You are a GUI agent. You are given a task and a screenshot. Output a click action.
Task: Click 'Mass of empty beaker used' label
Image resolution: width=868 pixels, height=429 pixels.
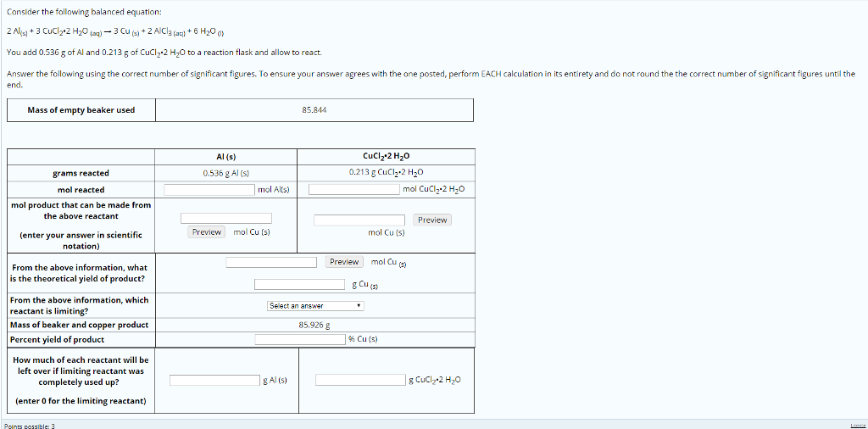(81, 109)
